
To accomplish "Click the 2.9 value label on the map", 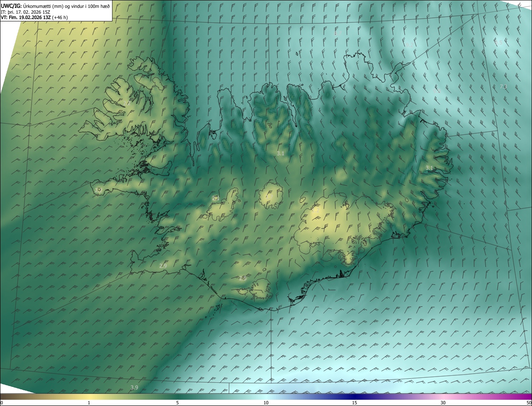I will click(x=163, y=266).
